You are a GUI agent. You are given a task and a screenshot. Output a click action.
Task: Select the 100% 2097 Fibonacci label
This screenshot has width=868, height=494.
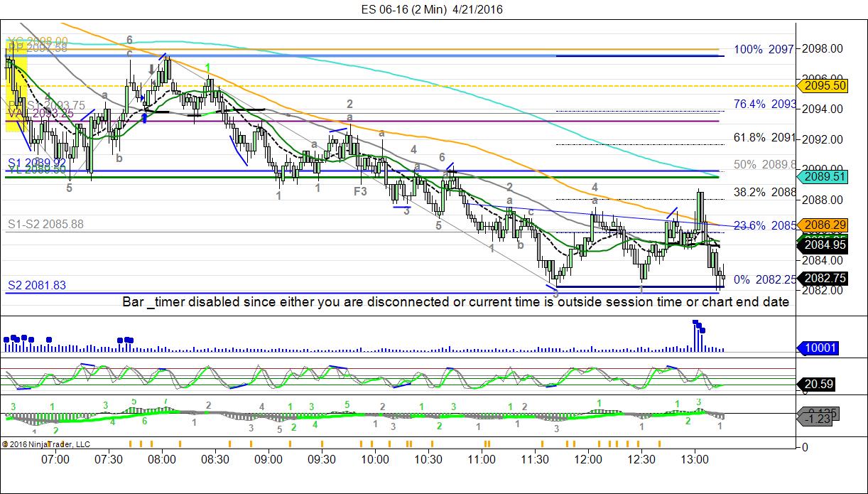764,49
